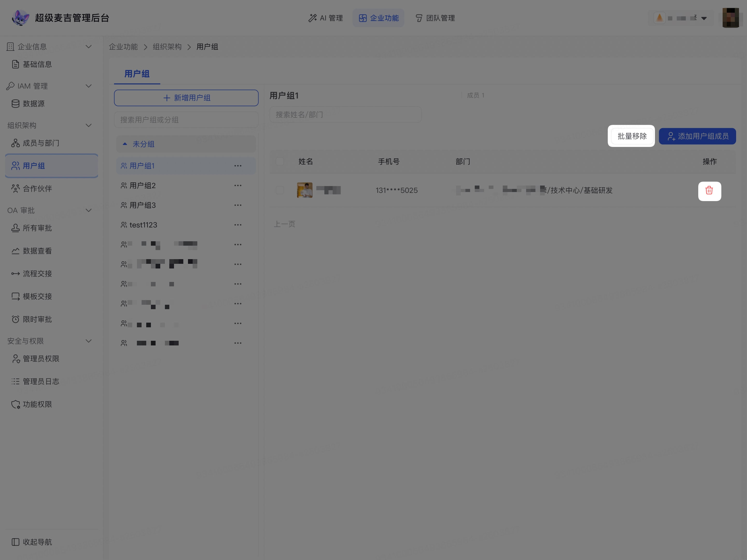Select the 用户组 tab

pos(137,74)
